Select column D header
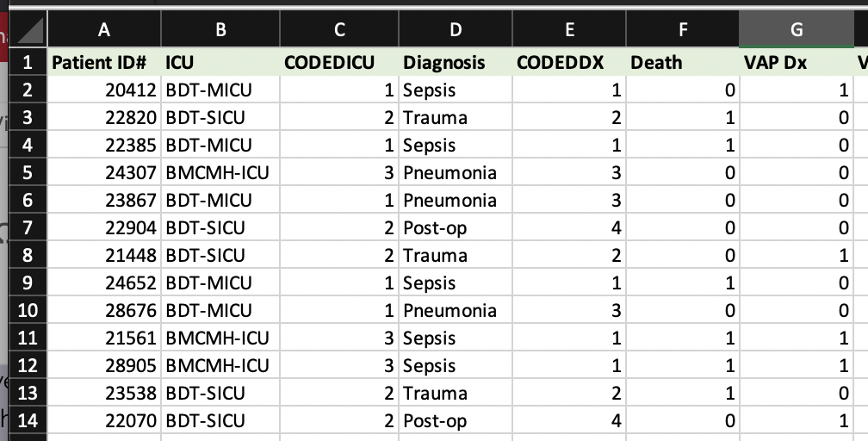 click(456, 30)
